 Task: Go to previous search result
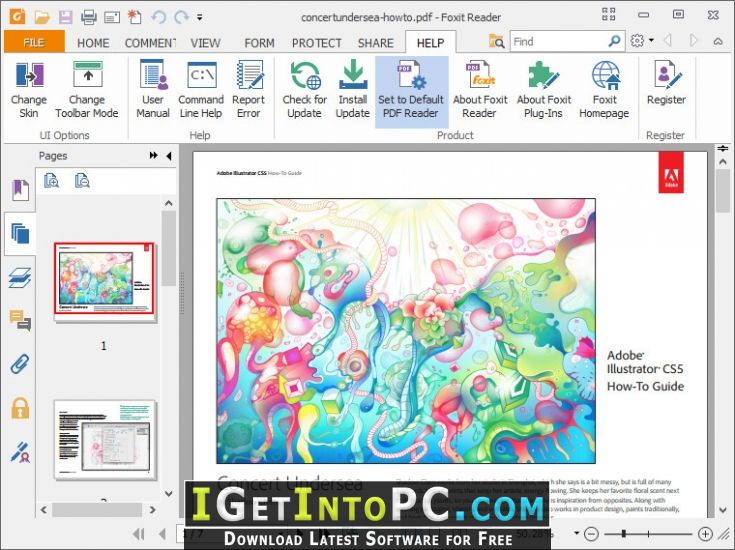(x=668, y=41)
